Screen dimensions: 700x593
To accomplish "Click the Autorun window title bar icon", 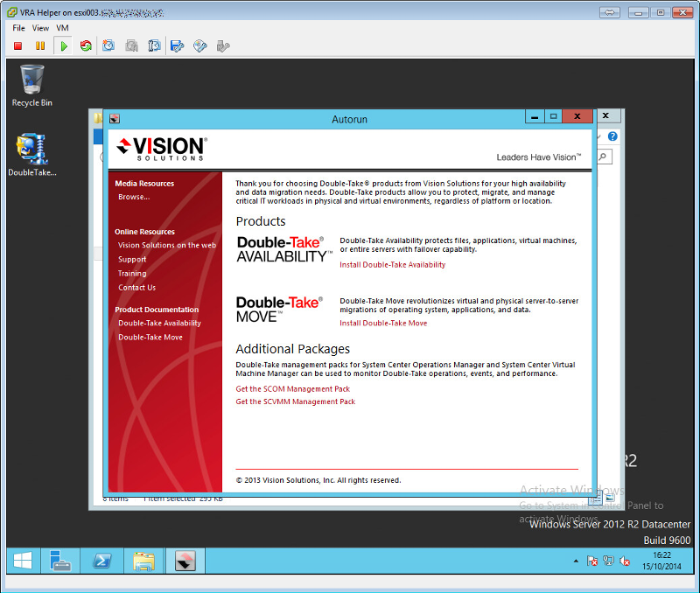I will [115, 119].
